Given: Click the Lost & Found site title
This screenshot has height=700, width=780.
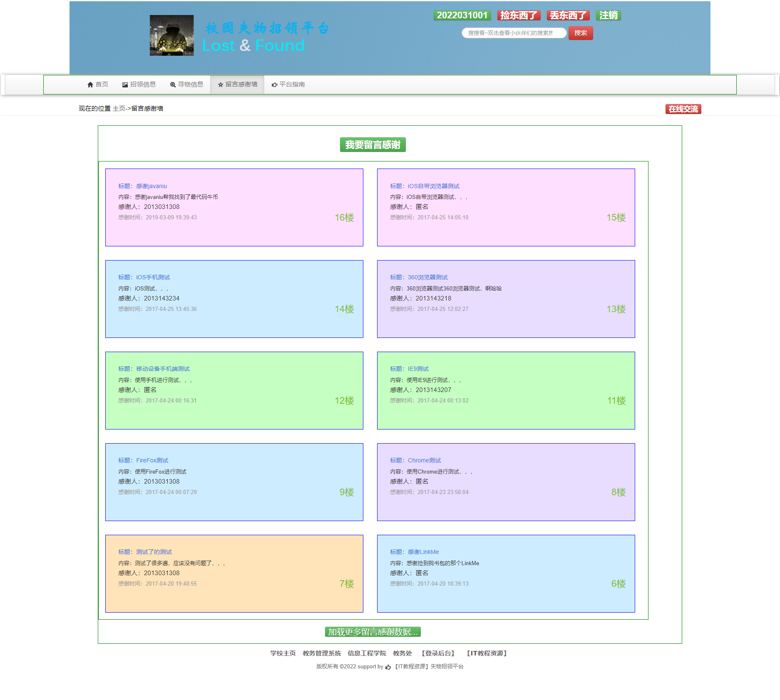Looking at the screenshot, I should click(253, 45).
